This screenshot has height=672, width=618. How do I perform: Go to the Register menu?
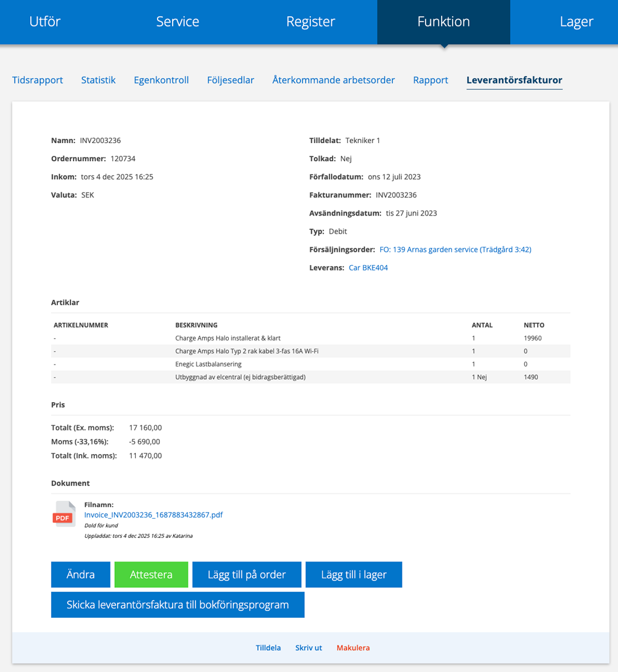[310, 22]
